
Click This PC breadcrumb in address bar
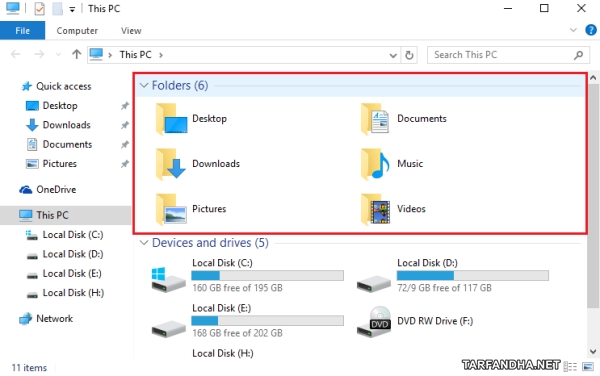[135, 55]
